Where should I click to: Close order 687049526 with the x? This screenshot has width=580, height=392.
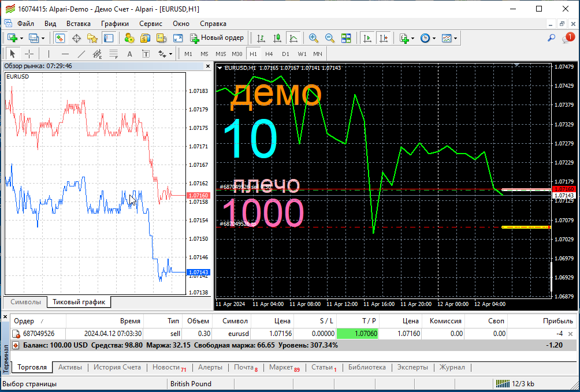570,334
